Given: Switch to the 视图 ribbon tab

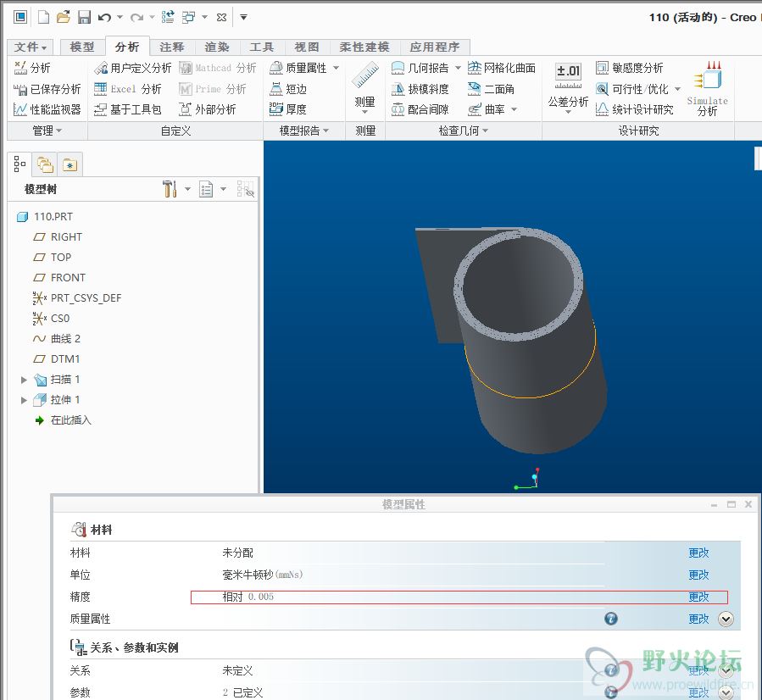Looking at the screenshot, I should pos(307,47).
